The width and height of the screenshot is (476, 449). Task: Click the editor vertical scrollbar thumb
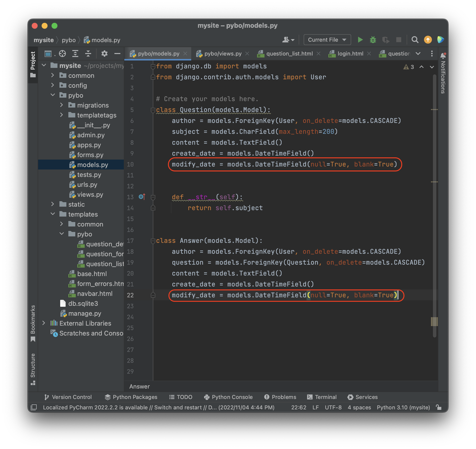coord(434,206)
